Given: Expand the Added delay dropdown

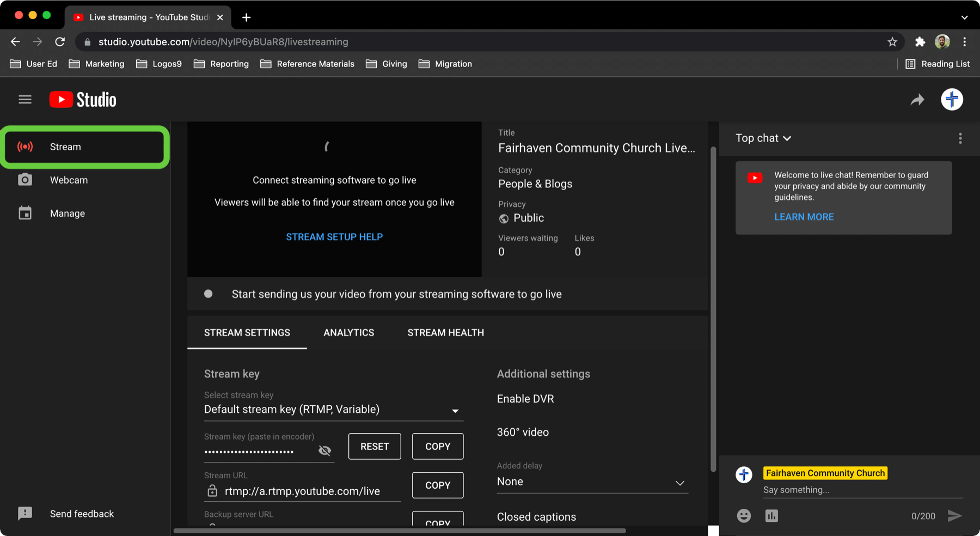Looking at the screenshot, I should tap(592, 482).
